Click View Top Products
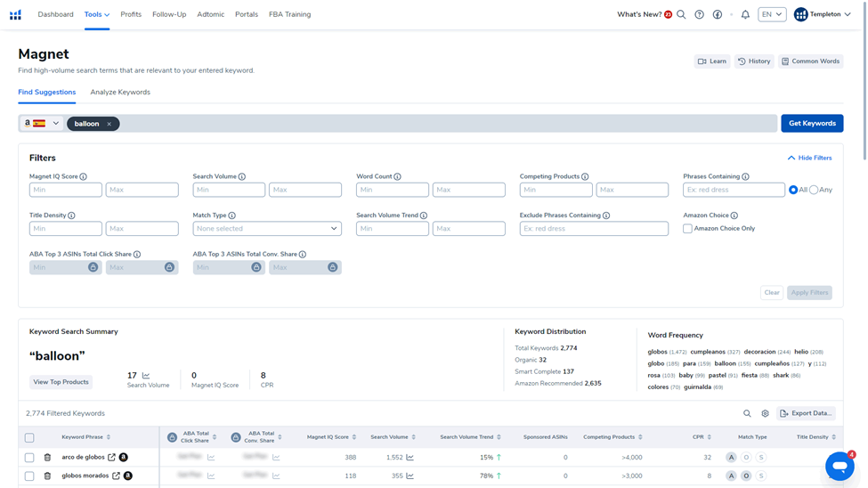Screen dimensions: 868x488 tap(61, 382)
